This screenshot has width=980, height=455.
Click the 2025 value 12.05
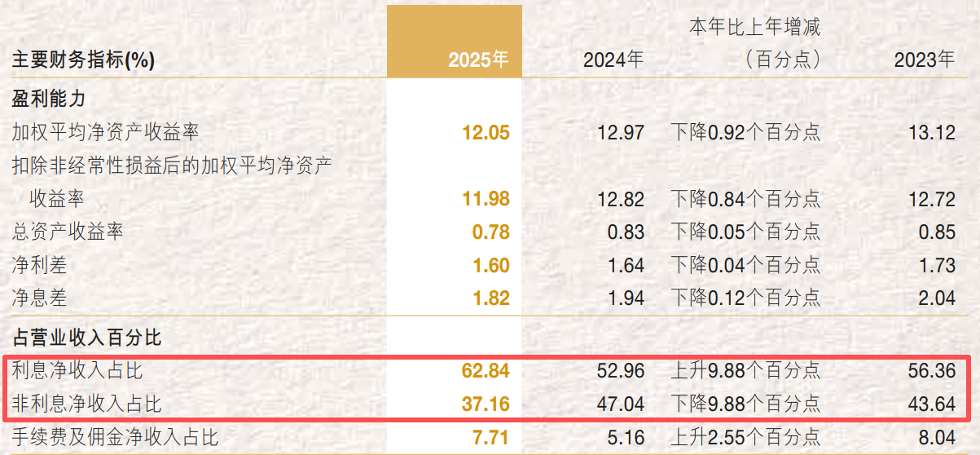pyautogui.click(x=486, y=132)
